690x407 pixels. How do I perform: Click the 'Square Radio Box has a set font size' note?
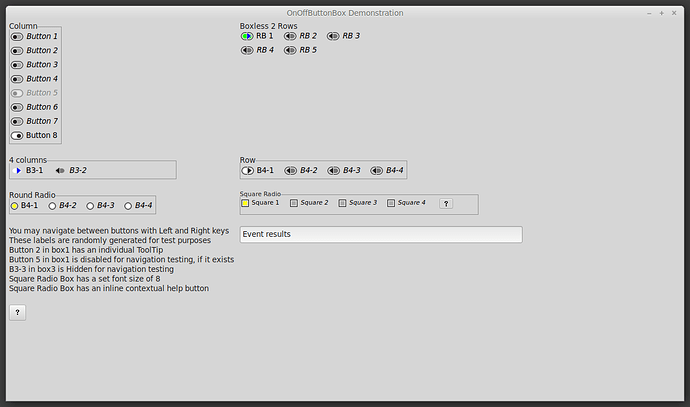84,279
